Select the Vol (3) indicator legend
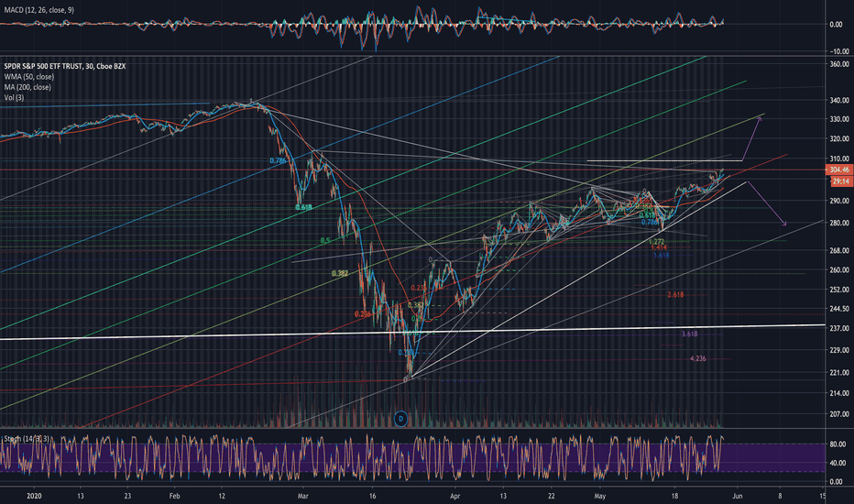Screen dimensions: 854x504 [x=14, y=97]
